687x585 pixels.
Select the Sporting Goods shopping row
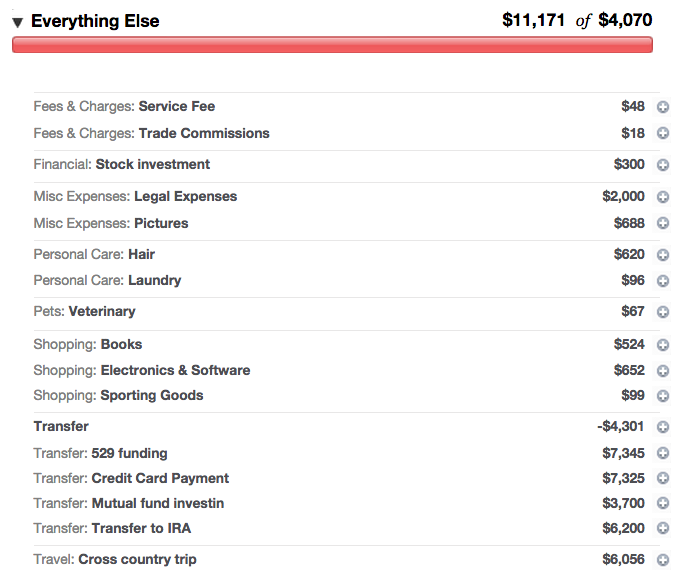[151, 395]
